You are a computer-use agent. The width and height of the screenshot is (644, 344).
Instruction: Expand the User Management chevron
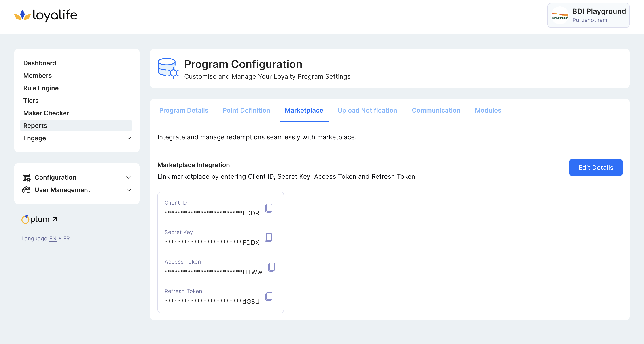129,190
